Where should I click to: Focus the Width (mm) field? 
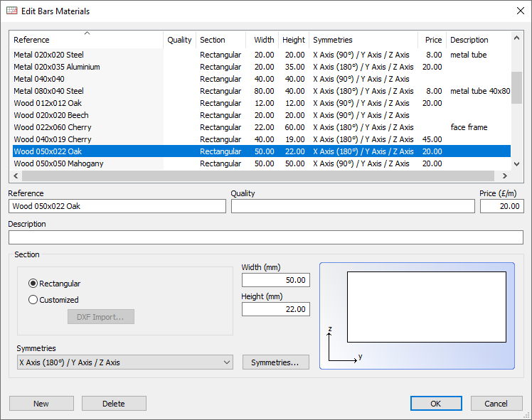coord(276,280)
